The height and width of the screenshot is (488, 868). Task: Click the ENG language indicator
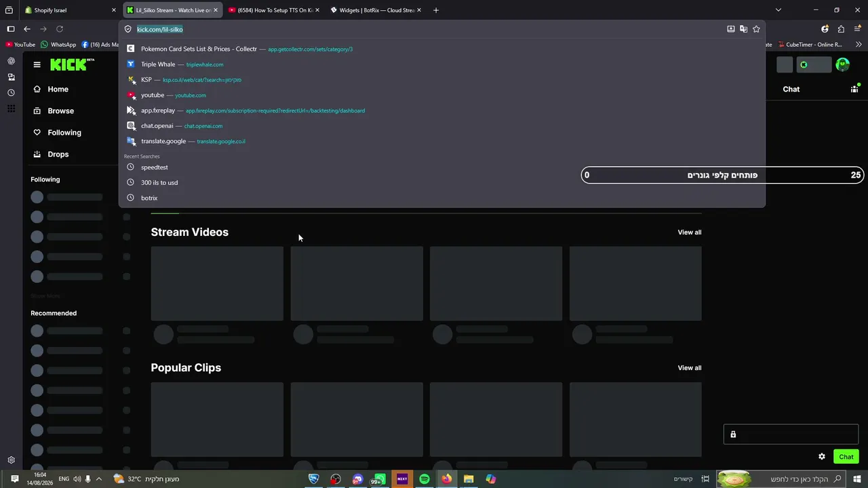click(x=64, y=479)
